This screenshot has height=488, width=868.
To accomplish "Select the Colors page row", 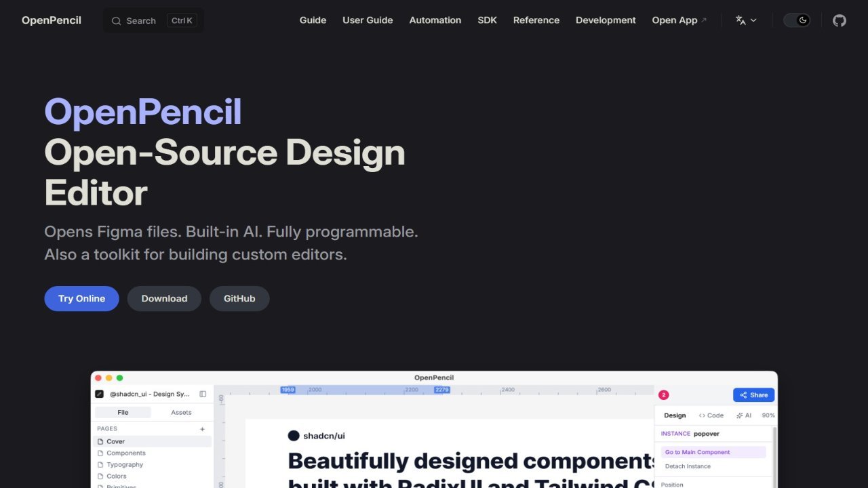I will tap(153, 476).
